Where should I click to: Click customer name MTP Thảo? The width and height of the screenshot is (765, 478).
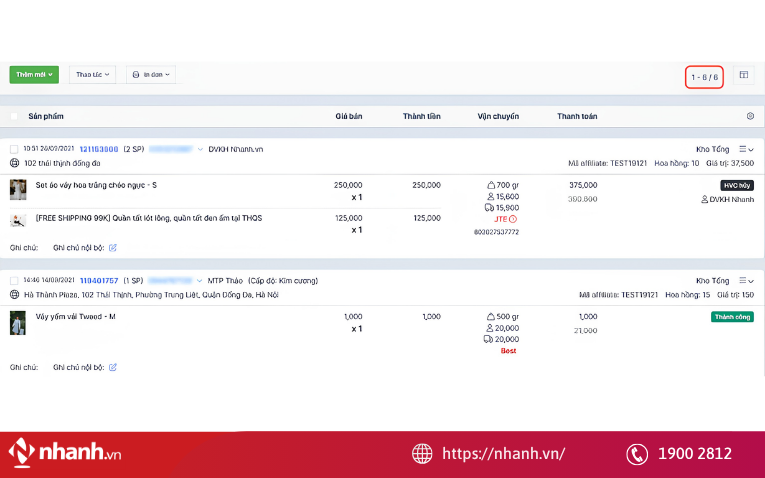click(x=225, y=281)
